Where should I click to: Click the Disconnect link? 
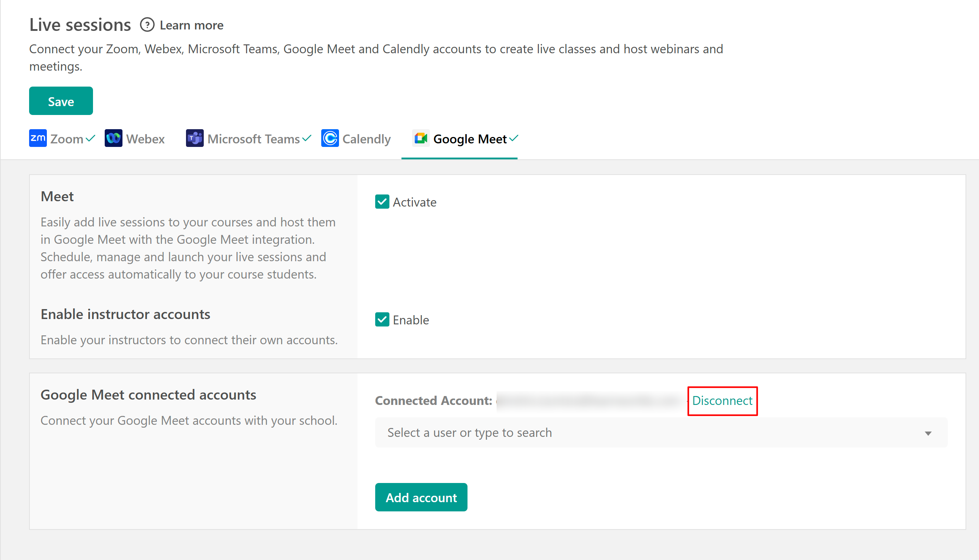(722, 401)
